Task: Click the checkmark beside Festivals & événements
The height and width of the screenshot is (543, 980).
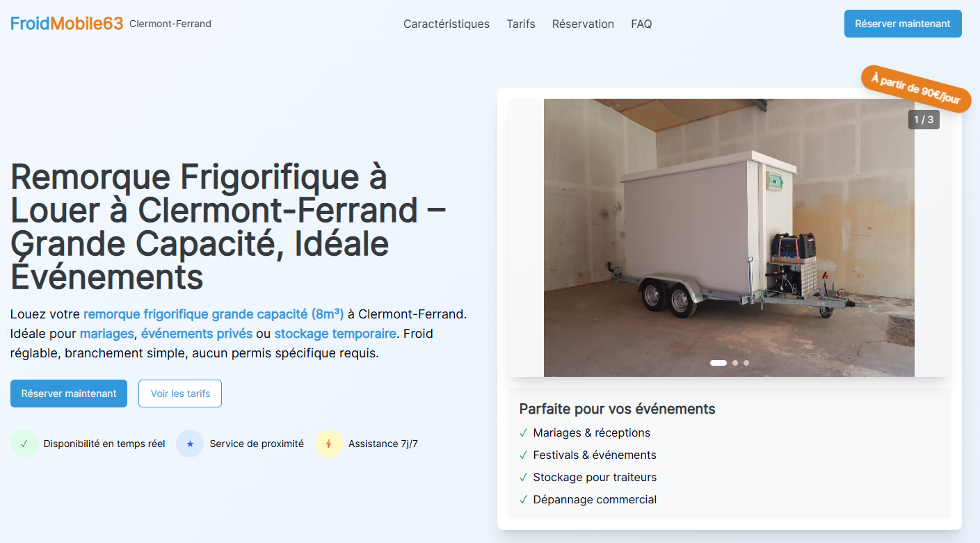Action: [522, 454]
